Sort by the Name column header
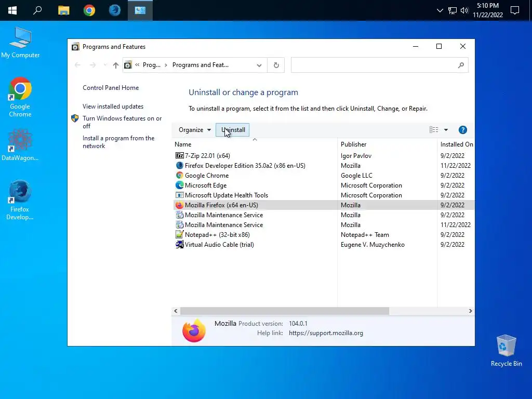This screenshot has width=532, height=399. (255, 144)
